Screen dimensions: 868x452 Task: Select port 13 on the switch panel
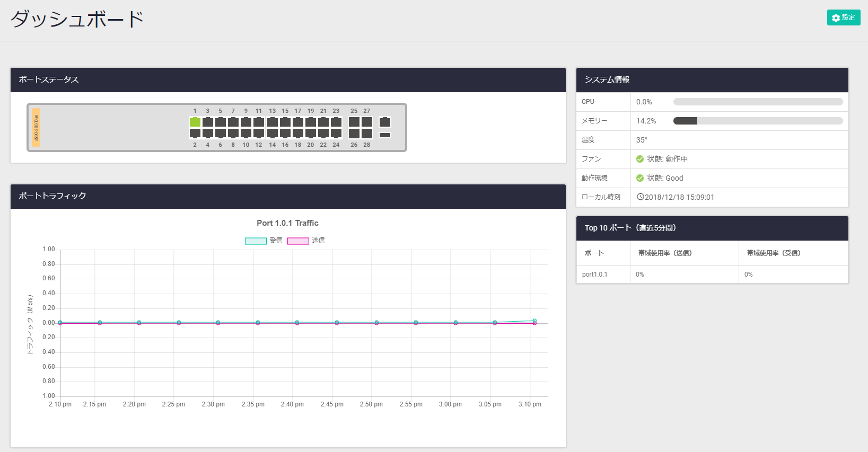click(x=272, y=122)
